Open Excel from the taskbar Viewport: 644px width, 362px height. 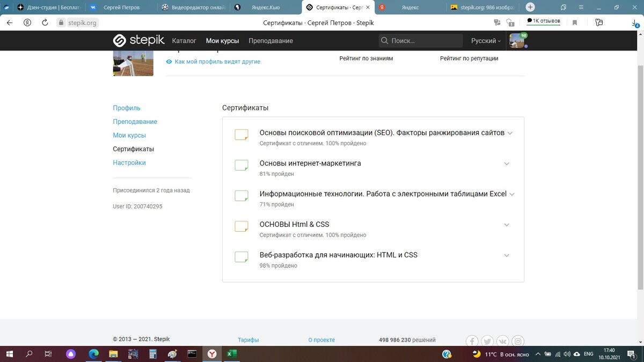[232, 354]
